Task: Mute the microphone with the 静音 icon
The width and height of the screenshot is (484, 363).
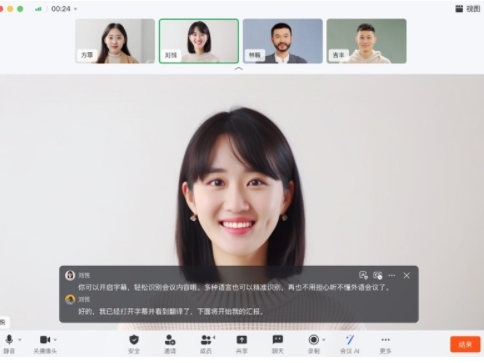Action: point(9,340)
